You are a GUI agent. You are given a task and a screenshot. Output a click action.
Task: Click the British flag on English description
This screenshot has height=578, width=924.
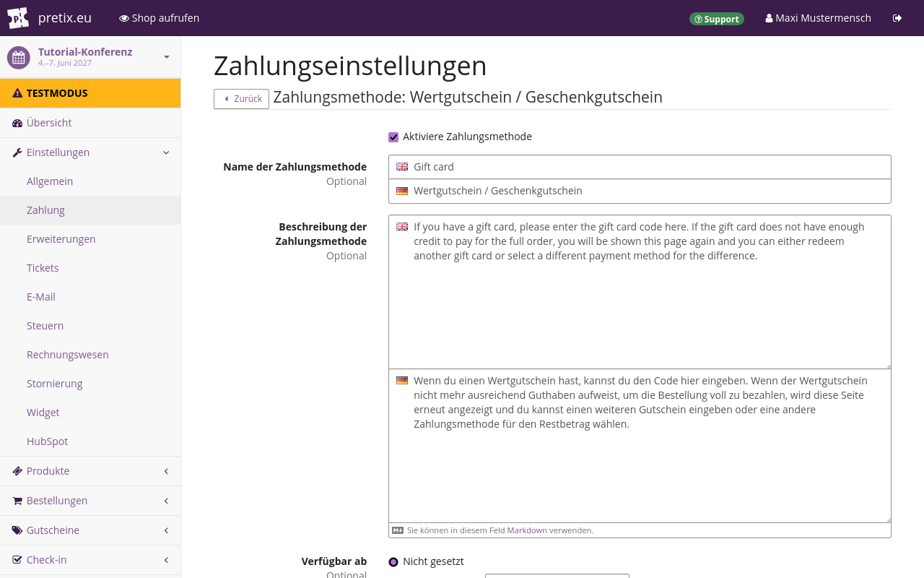click(x=402, y=226)
